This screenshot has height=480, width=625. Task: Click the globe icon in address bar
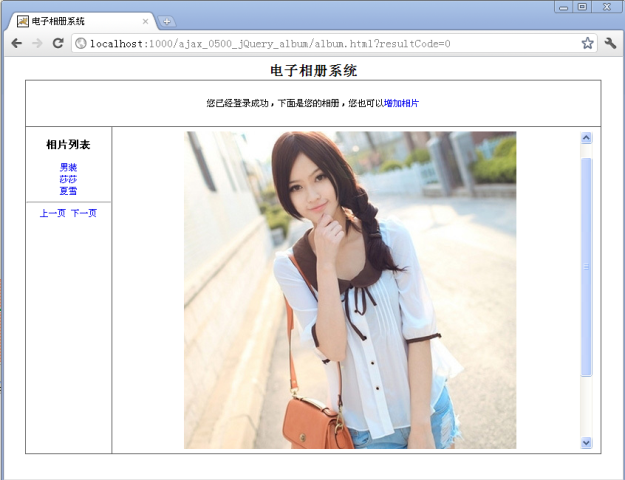[x=81, y=43]
